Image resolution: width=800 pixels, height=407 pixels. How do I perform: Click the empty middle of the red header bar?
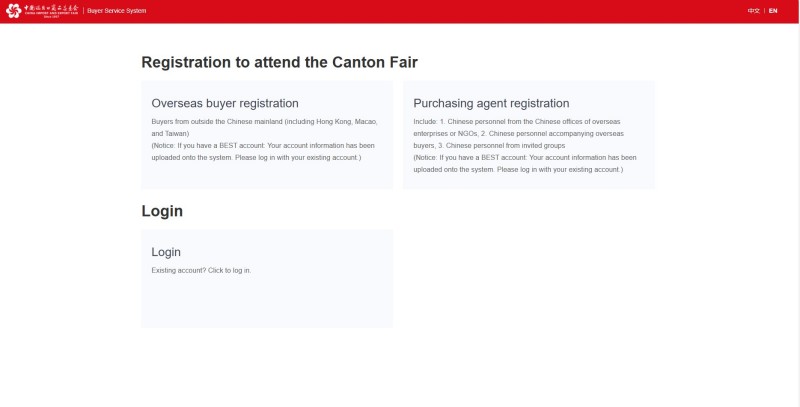coord(444,11)
